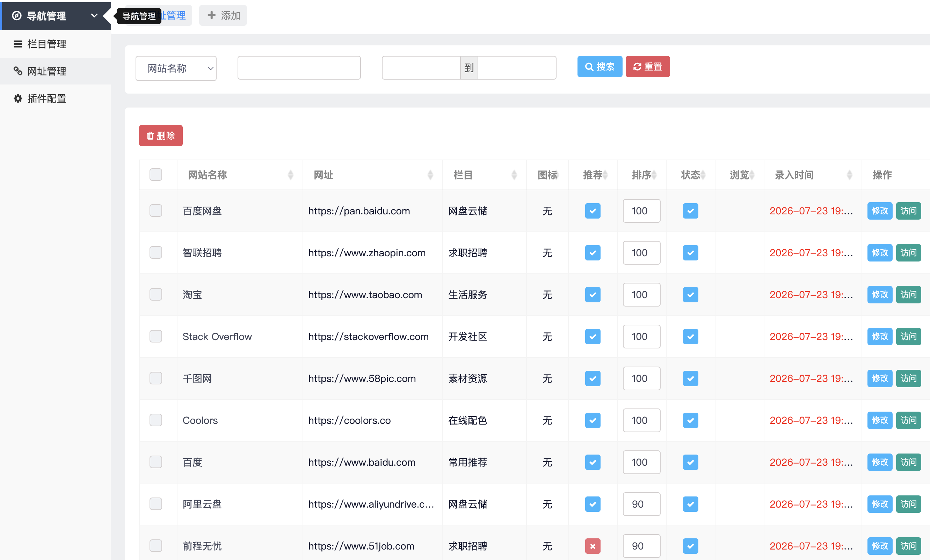Collapse the 导航管理 sidebar chevron
Screen dimensions: 930x560
(94, 16)
